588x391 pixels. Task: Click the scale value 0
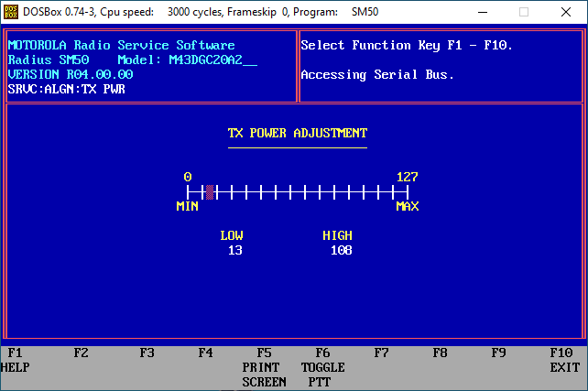pos(188,177)
